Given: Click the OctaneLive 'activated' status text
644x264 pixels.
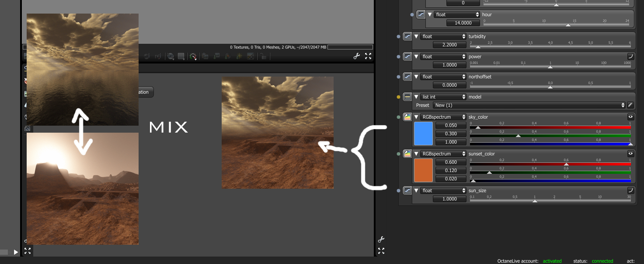Looking at the screenshot, I should click(552, 261).
